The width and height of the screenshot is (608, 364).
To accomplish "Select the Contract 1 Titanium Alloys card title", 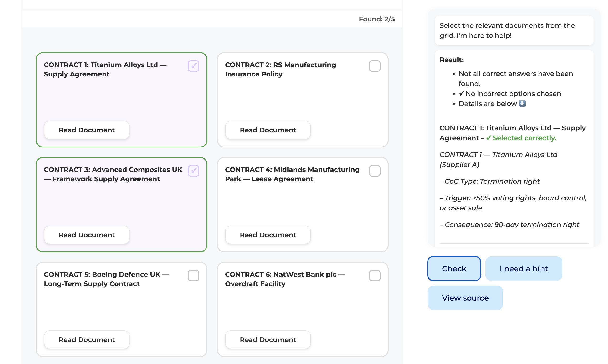I will [x=105, y=69].
